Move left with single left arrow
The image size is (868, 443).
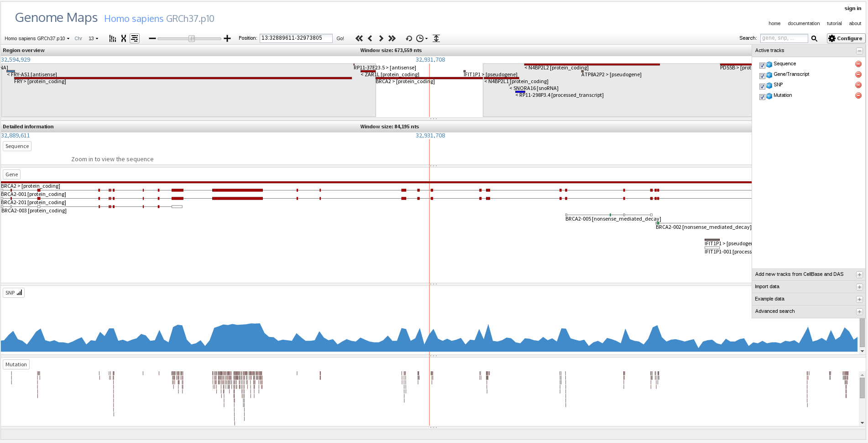pyautogui.click(x=370, y=38)
